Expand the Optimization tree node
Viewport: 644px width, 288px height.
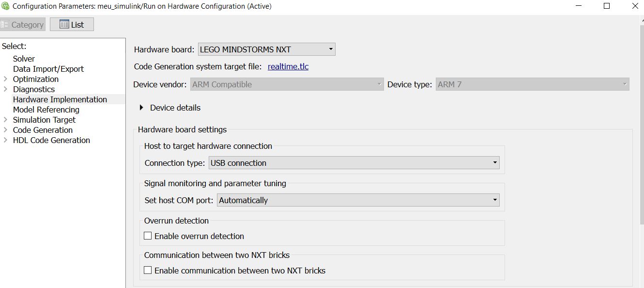click(x=5, y=79)
